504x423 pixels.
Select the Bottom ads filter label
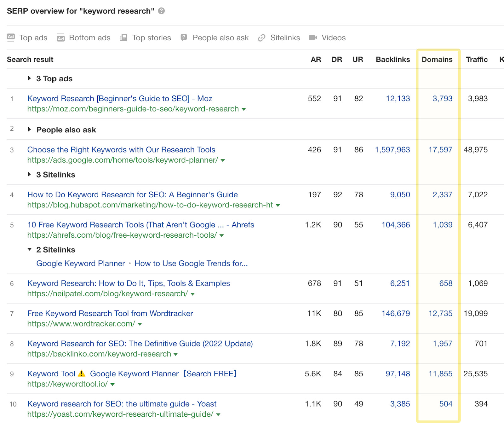tap(90, 38)
